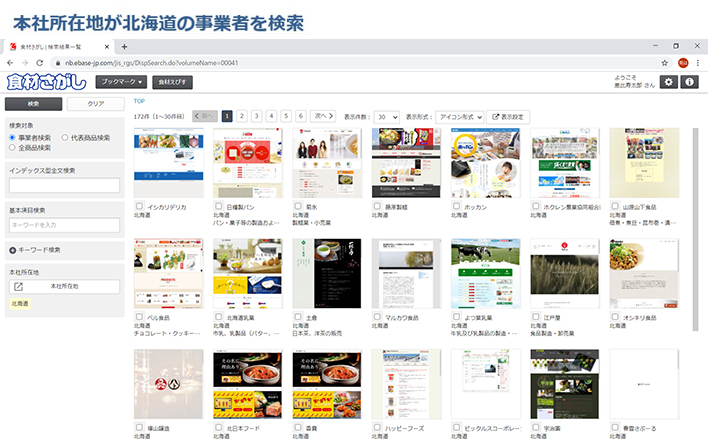Go to results page 3
The height and width of the screenshot is (448, 708).
point(256,117)
